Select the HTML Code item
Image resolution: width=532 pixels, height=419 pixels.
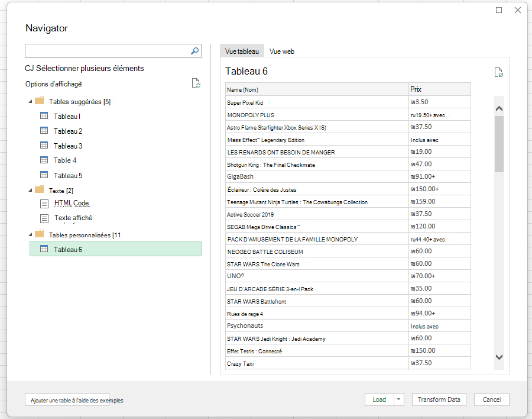point(72,203)
